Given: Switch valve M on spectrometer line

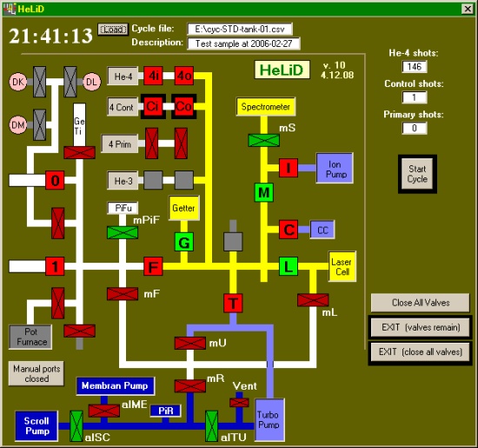Looking at the screenshot, I should point(264,192).
